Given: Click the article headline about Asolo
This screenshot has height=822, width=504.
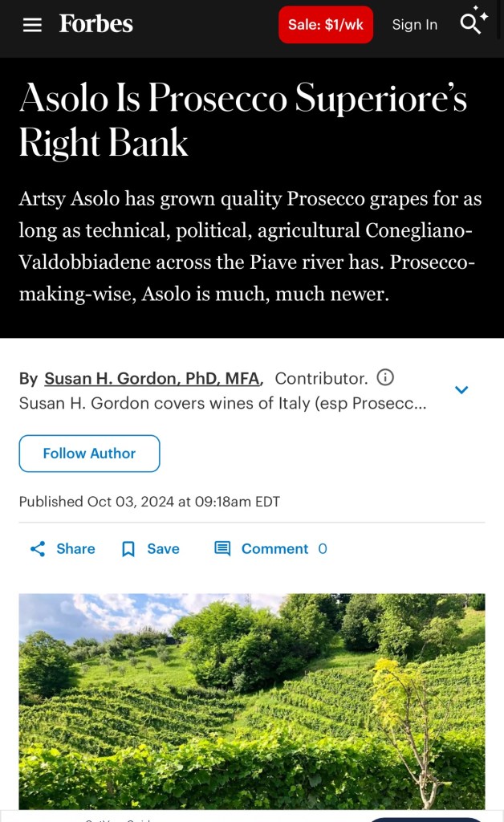Looking at the screenshot, I should [242, 120].
